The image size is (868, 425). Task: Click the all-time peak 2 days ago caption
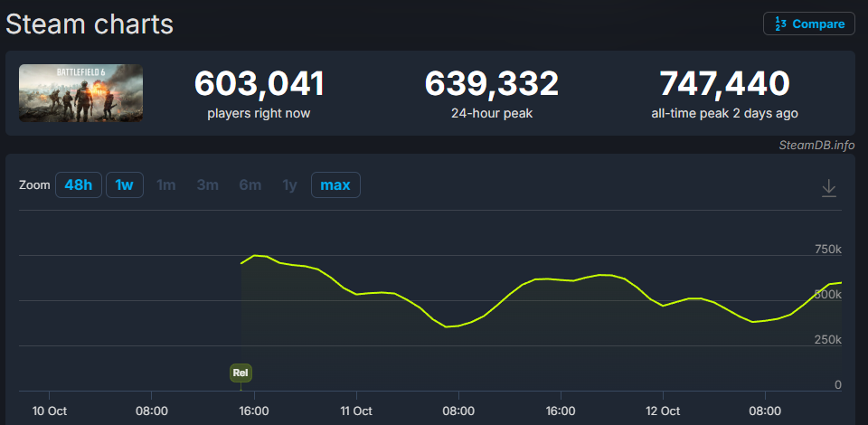tap(724, 113)
